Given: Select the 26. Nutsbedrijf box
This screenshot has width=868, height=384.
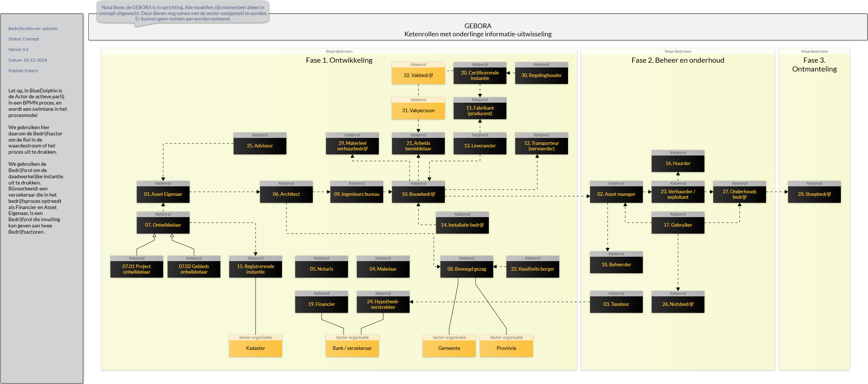Looking at the screenshot, I should pos(678,302).
